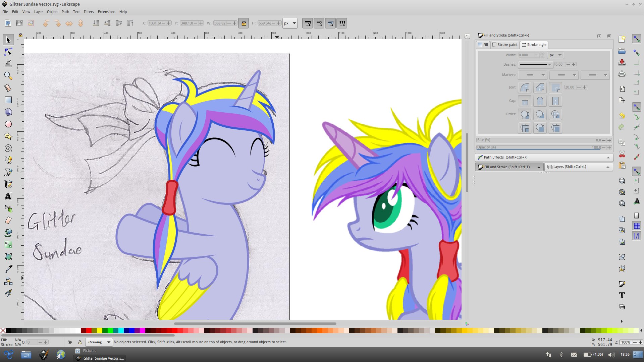This screenshot has height=362, width=644.
Task: Click Flip horizontally icon
Action: [69, 23]
